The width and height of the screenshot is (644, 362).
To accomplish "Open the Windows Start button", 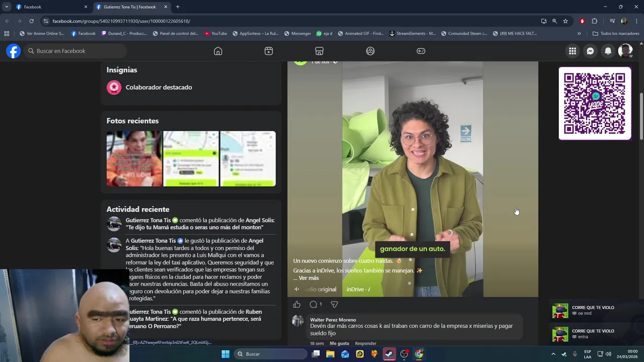I will point(225,354).
